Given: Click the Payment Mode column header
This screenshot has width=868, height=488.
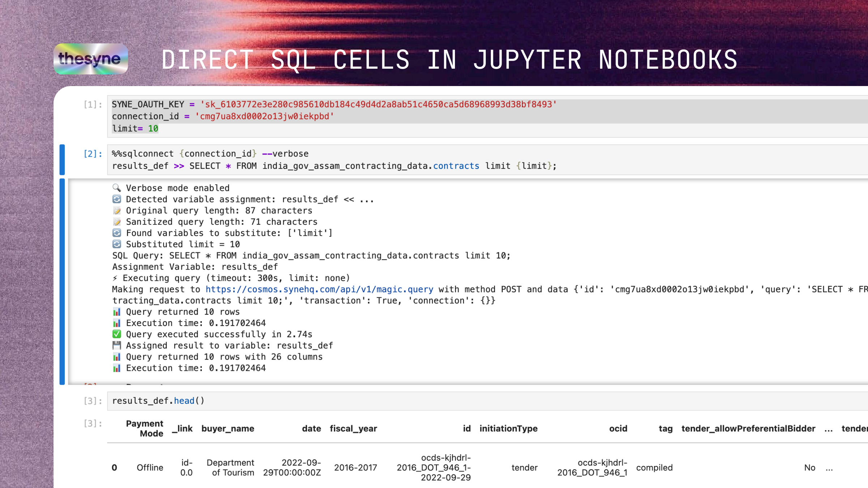Looking at the screenshot, I should point(145,429).
